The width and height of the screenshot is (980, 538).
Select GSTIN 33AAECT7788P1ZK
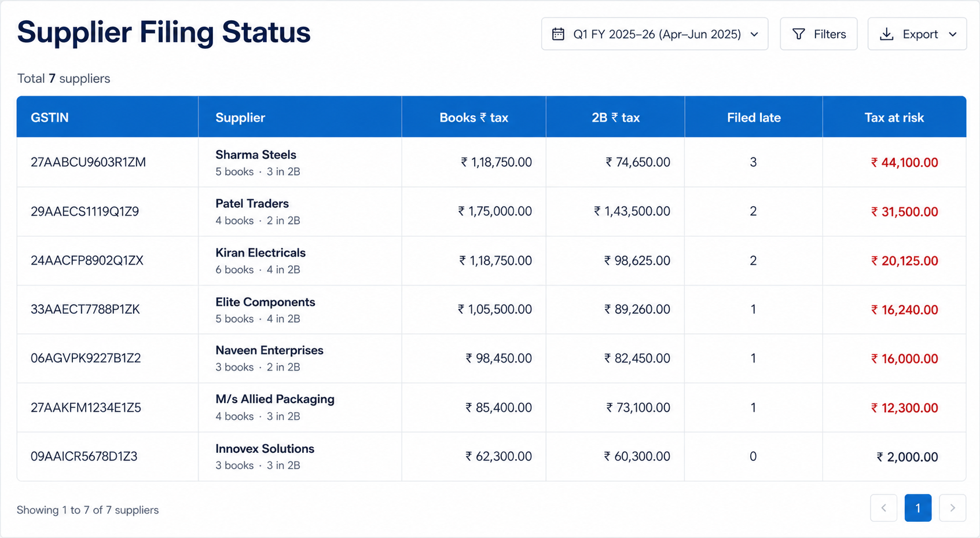85,309
